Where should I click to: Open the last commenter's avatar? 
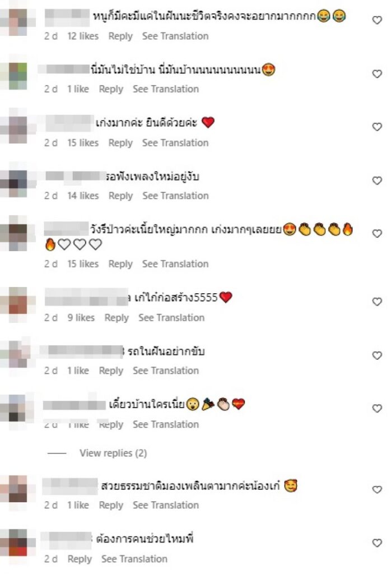click(17, 543)
